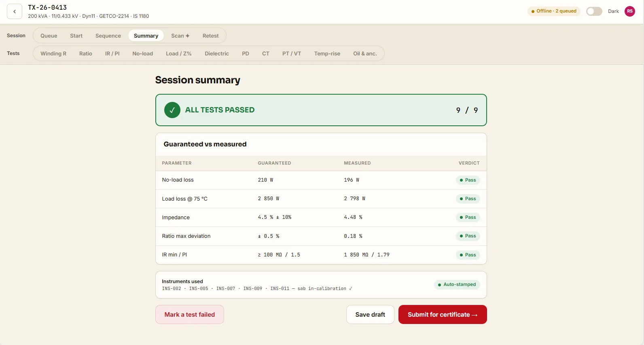Open the Temp-rise test tab
Viewport: 644px width, 345px height.
tap(327, 53)
